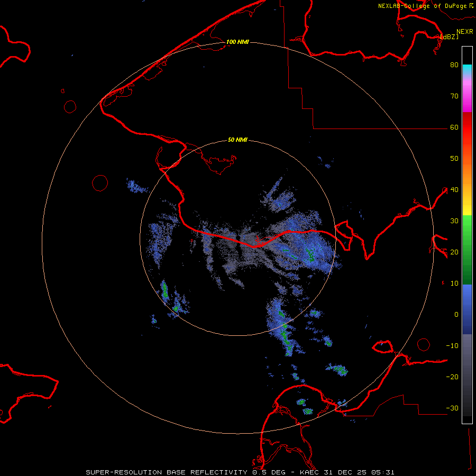Image resolution: width=476 pixels, height=476 pixels.
Task: Click the 50 value on dBZ scale
Action: click(454, 159)
